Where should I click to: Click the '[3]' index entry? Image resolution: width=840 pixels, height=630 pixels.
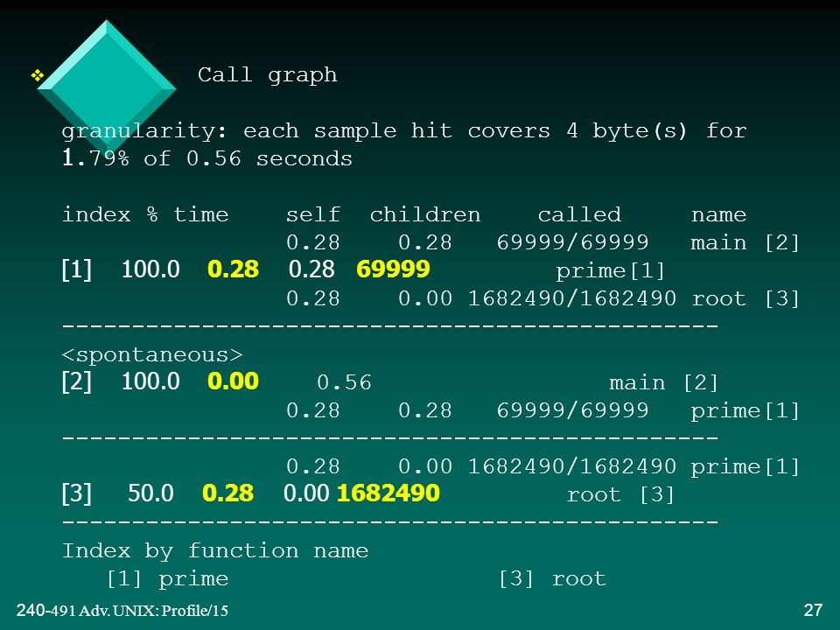(77, 493)
